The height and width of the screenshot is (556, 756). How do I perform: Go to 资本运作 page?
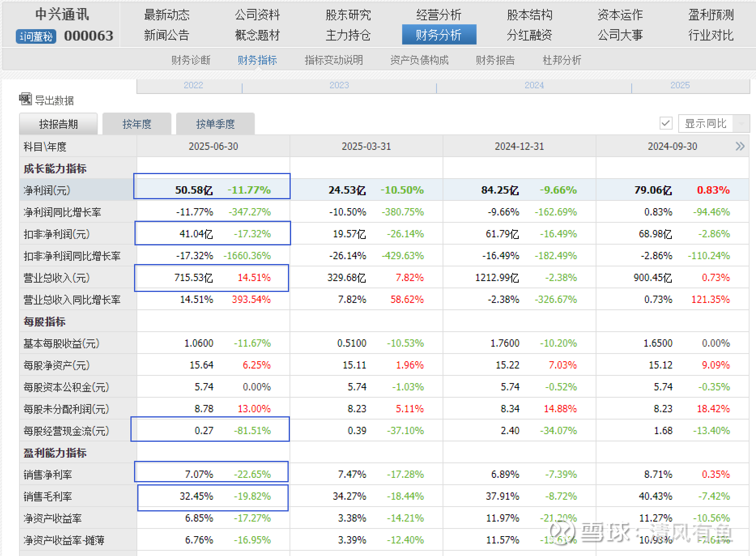click(x=620, y=15)
